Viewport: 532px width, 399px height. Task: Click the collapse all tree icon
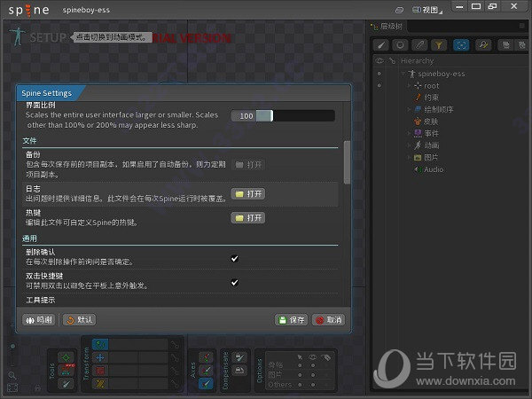click(522, 45)
